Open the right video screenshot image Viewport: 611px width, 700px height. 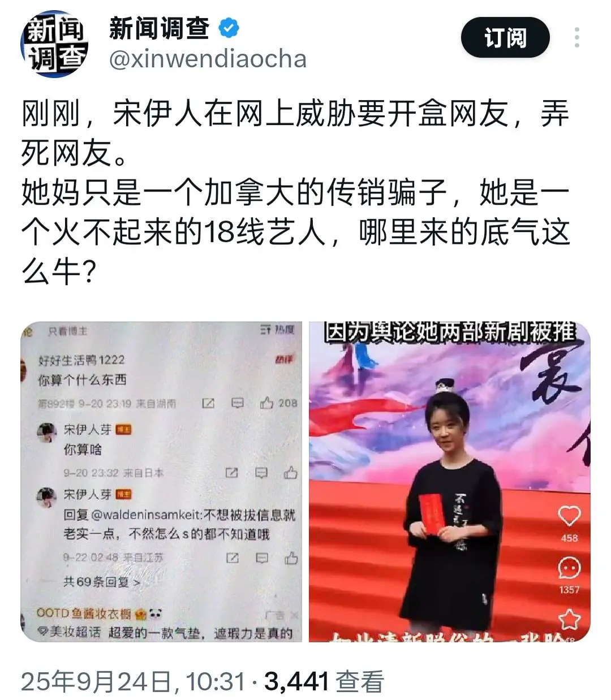449,482
